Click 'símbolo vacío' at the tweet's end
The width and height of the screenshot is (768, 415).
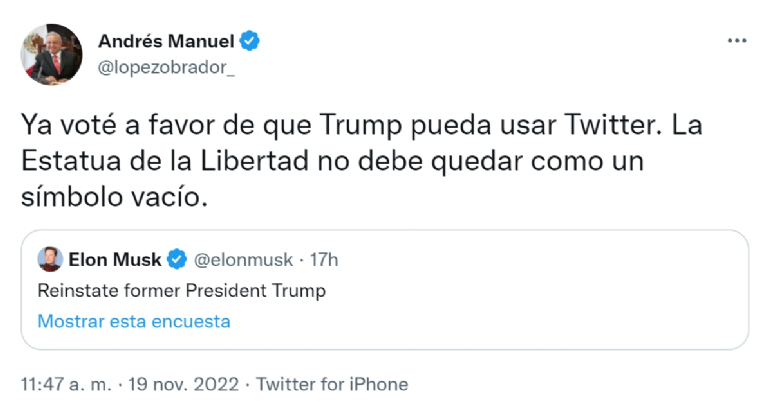coord(113,198)
